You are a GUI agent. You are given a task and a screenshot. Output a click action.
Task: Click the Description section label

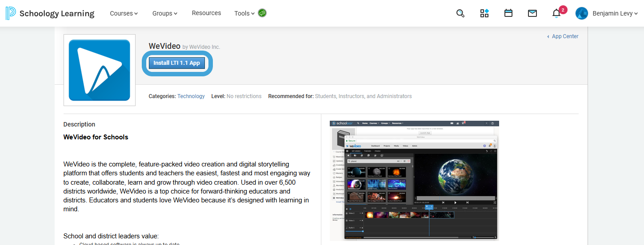point(80,124)
